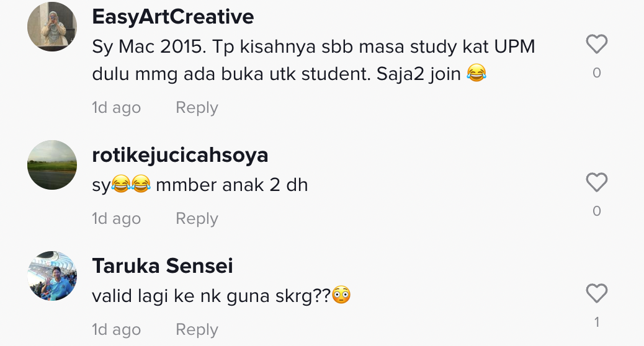Image resolution: width=644 pixels, height=346 pixels.
Task: Reply to rotikejucicahsoya's comment
Action: click(x=197, y=219)
